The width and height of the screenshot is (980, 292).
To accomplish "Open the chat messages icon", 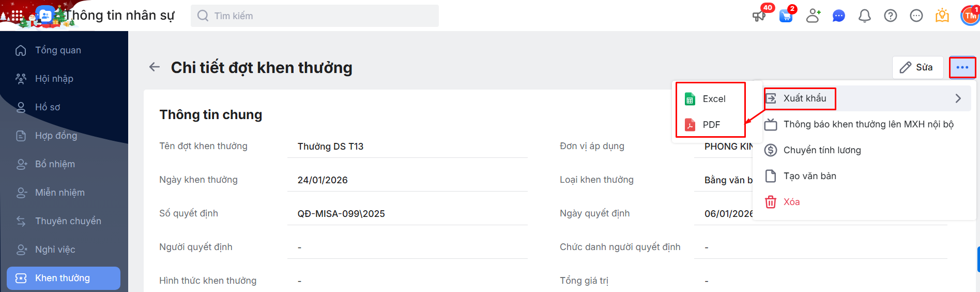I will point(838,16).
